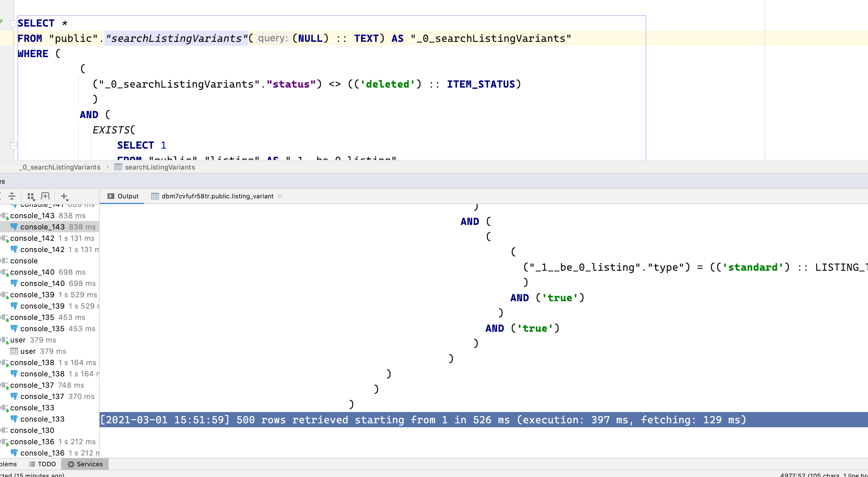Open the add-service plus dropdown arrow
This screenshot has width=868, height=477.
pyautogui.click(x=67, y=200)
